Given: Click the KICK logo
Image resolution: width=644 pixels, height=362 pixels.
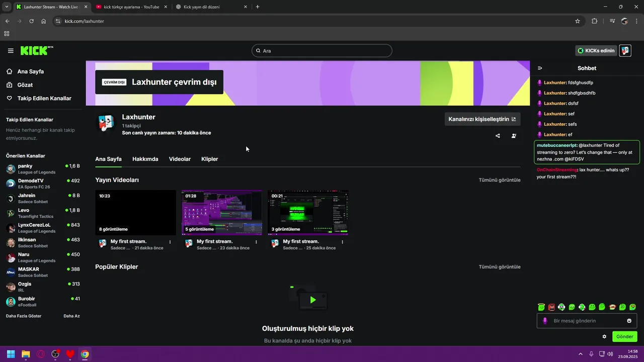Looking at the screenshot, I should tap(37, 50).
